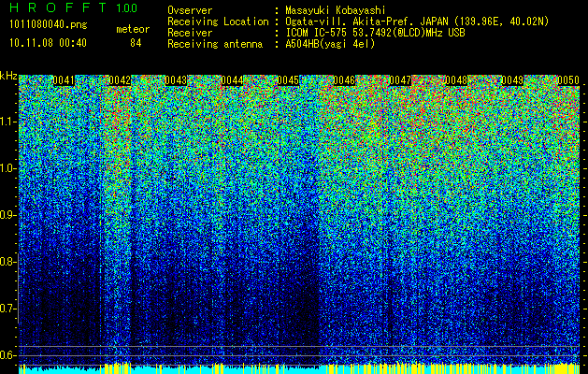The width and height of the screenshot is (588, 374).
Task: Click observer name Masayuki Kobayashi
Action: click(x=336, y=10)
